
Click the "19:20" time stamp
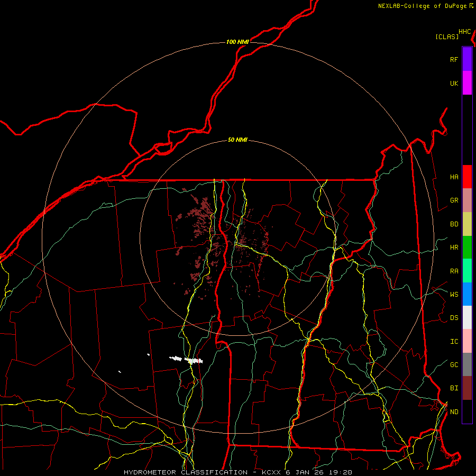[341, 472]
